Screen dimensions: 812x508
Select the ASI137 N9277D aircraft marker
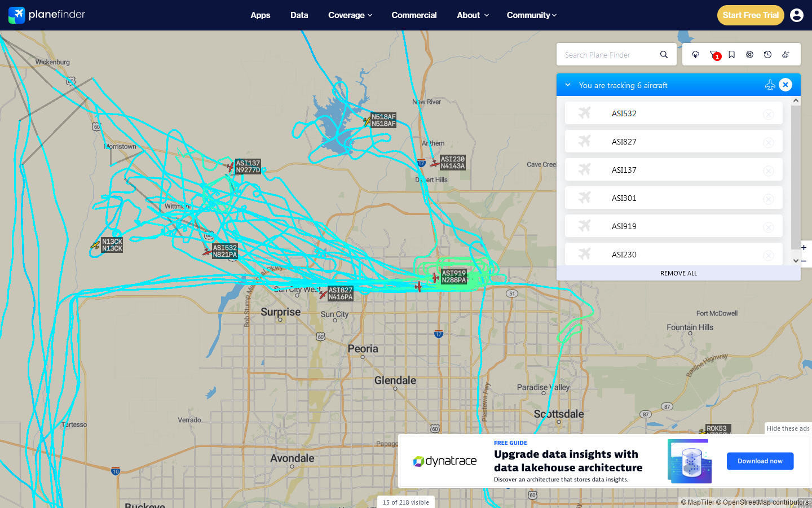tap(230, 167)
